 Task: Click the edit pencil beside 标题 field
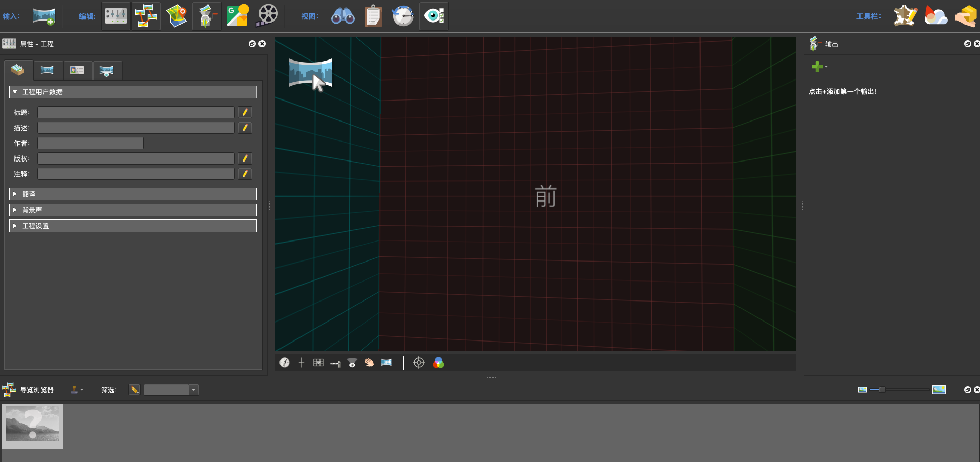(x=245, y=112)
